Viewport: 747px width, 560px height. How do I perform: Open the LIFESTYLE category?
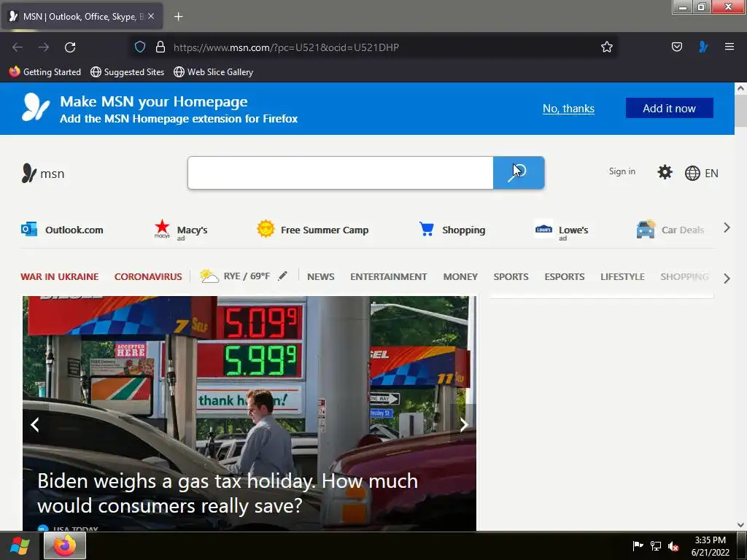[x=622, y=276]
